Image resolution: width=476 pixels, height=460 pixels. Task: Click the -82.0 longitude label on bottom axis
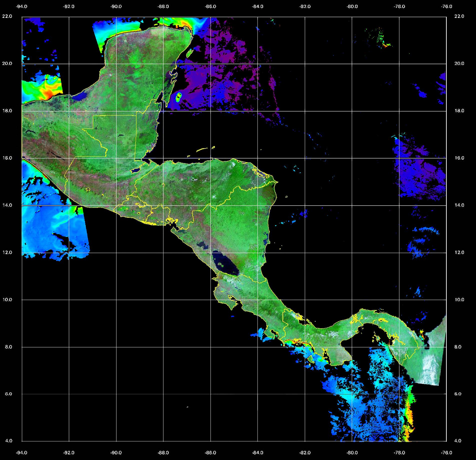coord(305,453)
